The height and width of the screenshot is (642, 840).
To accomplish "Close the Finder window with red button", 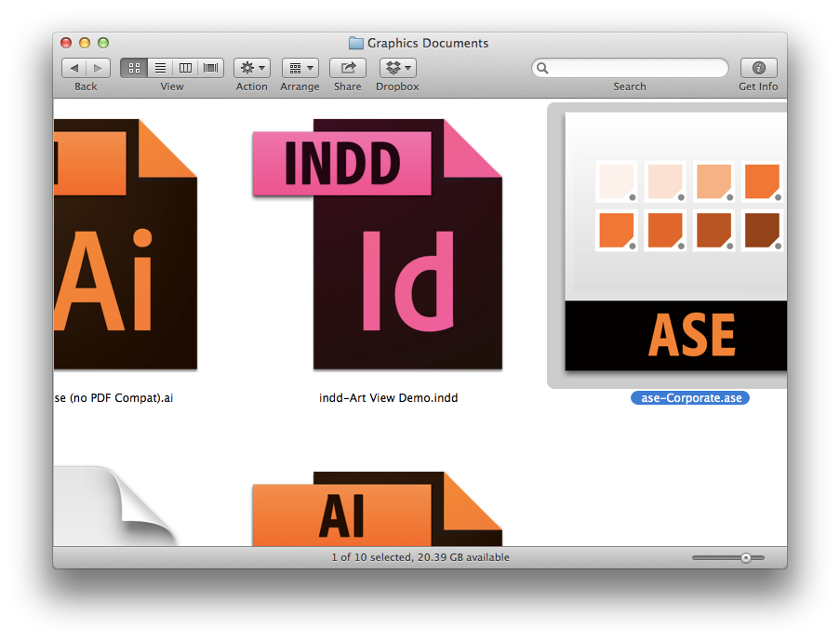I will pyautogui.click(x=66, y=43).
